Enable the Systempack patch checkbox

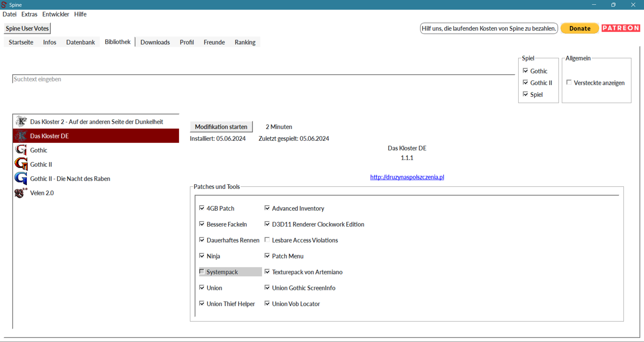[202, 272]
